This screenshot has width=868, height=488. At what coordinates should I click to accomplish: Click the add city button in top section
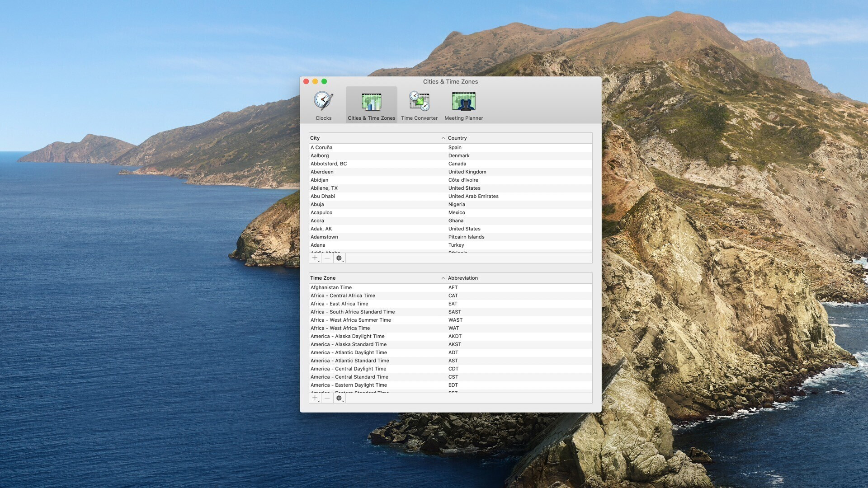coord(314,258)
